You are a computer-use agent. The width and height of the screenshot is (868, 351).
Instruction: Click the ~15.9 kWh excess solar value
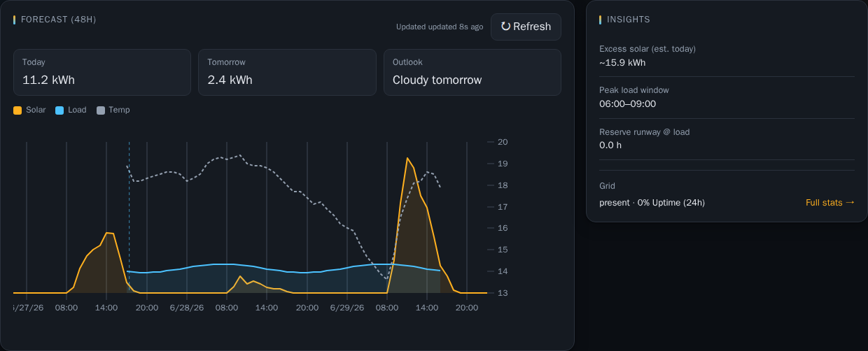622,62
